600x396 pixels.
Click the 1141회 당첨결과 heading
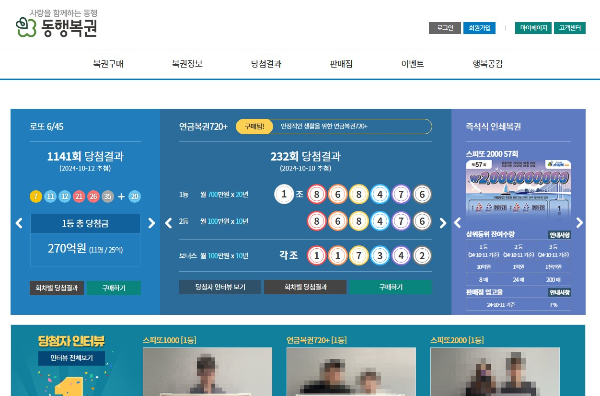[x=85, y=156]
